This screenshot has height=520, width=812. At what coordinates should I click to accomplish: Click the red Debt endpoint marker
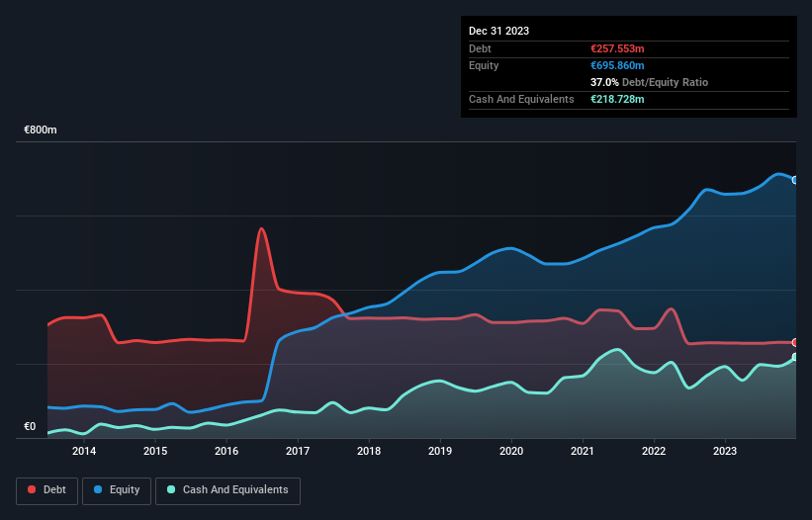[795, 342]
